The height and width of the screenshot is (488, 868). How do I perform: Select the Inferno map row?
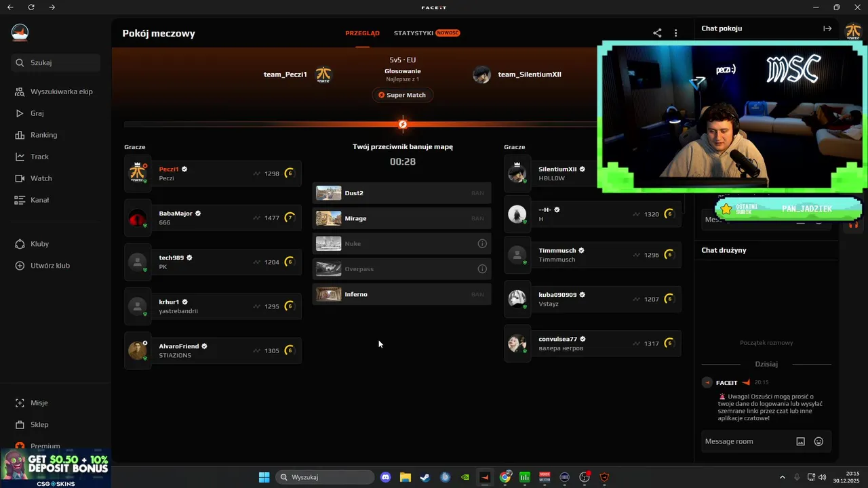click(401, 294)
